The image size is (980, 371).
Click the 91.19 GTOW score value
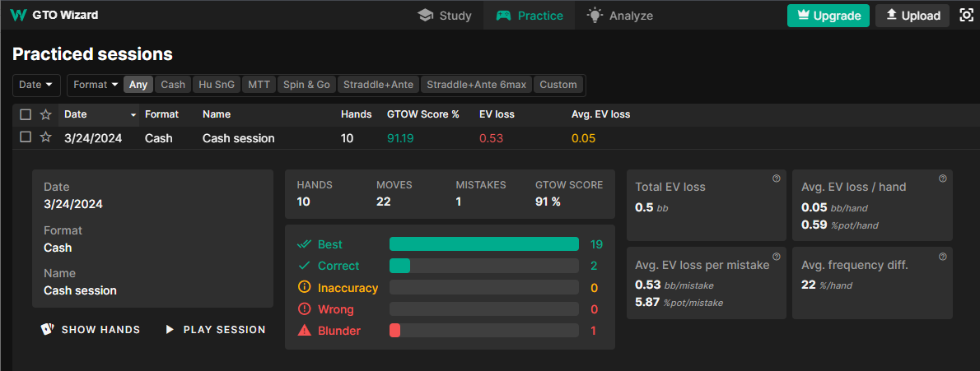402,138
